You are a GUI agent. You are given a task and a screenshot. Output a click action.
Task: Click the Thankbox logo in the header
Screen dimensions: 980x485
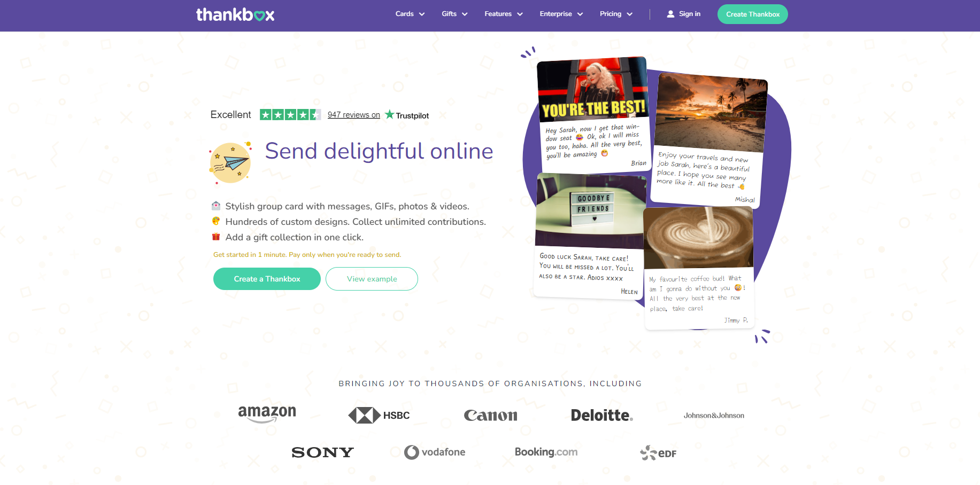coord(235,14)
